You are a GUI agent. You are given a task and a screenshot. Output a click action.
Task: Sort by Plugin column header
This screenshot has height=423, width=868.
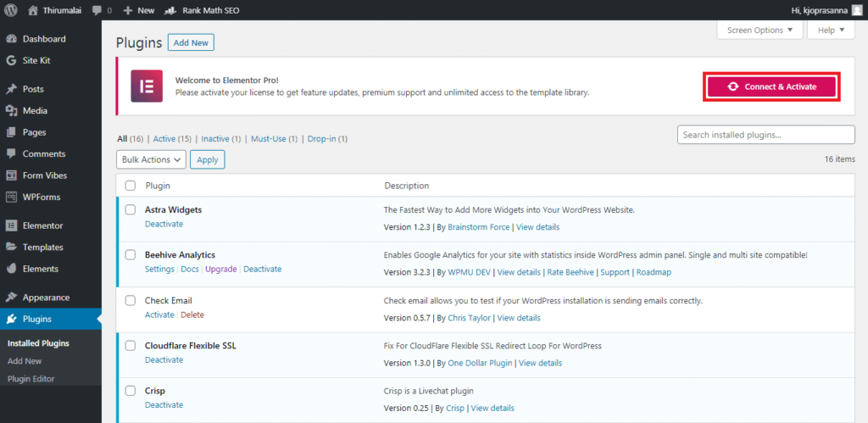(x=158, y=186)
